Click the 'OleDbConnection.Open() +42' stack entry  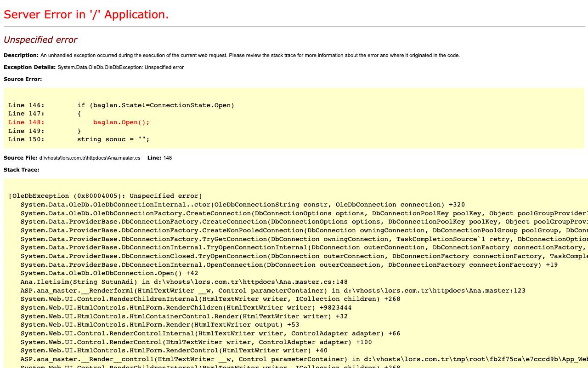tap(109, 273)
